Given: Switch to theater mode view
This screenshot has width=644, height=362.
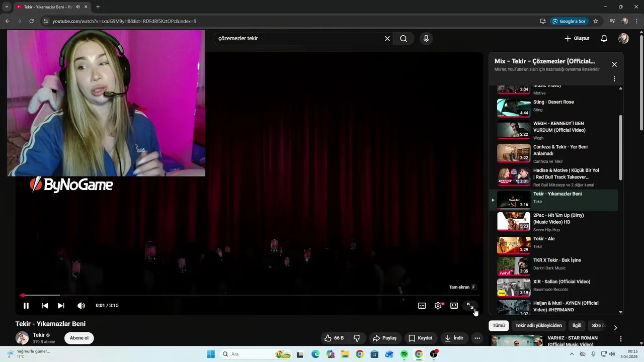Looking at the screenshot, I should click(454, 306).
